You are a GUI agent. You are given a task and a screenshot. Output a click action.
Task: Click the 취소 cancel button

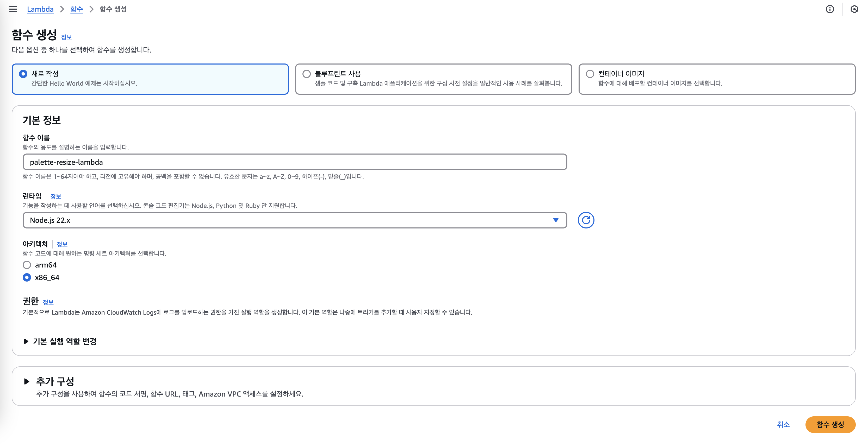pos(783,424)
